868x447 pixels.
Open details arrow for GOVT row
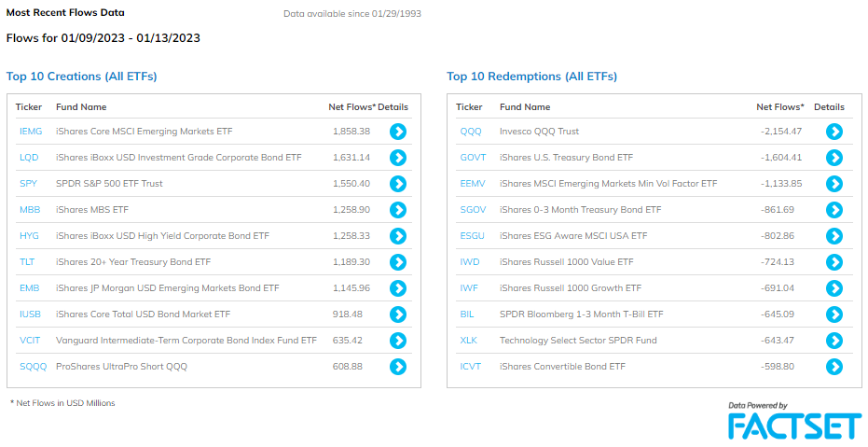pyautogui.click(x=834, y=158)
